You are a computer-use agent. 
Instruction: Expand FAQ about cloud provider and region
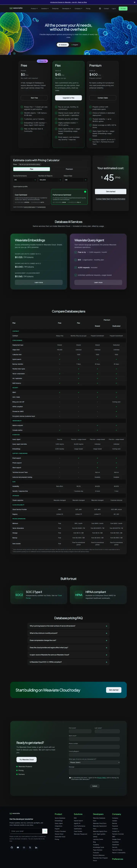click(68, 648)
